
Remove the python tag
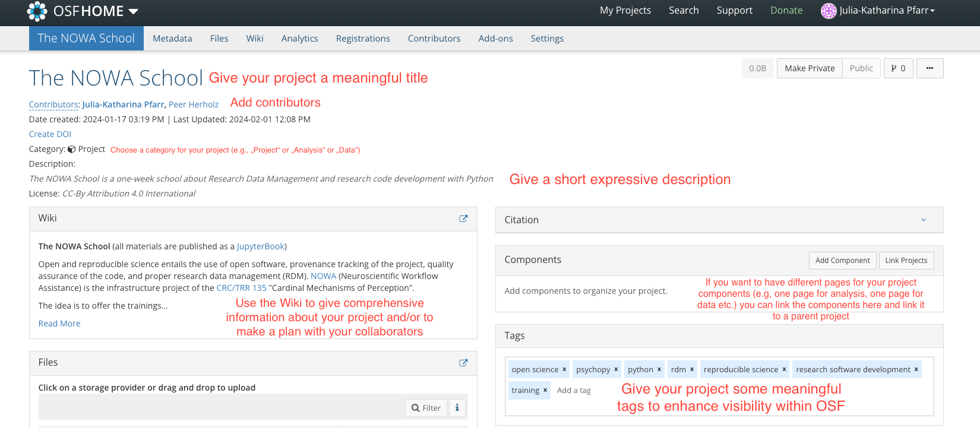tap(659, 369)
